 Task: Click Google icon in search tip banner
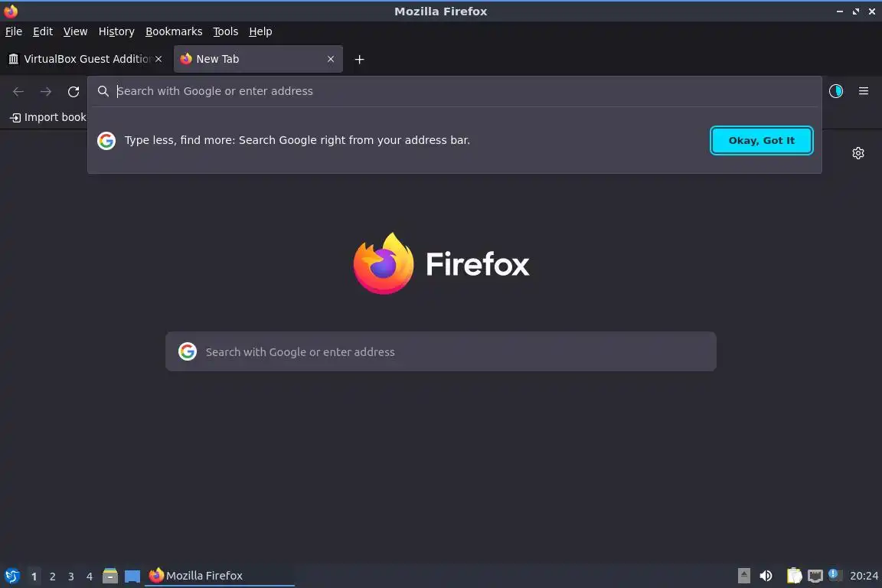(106, 140)
